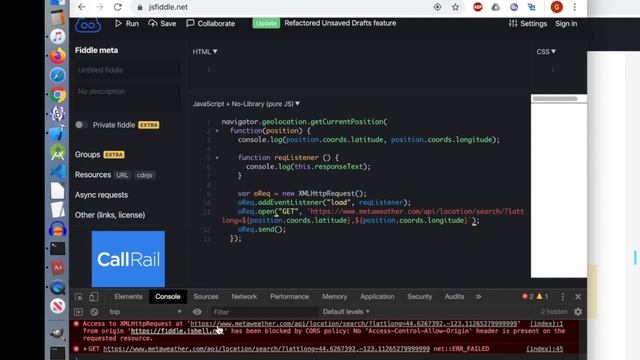Collapse the reqListener function fold arrow
This screenshot has height=360, width=640.
tap(217, 158)
